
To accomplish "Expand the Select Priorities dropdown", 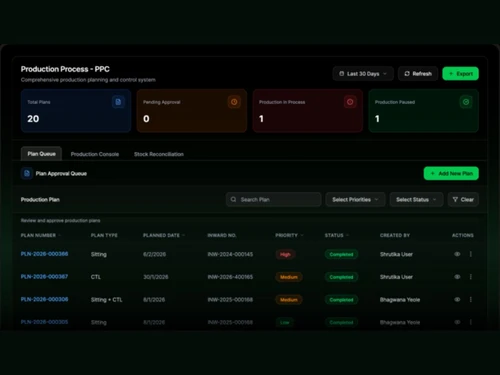I will [x=355, y=199].
